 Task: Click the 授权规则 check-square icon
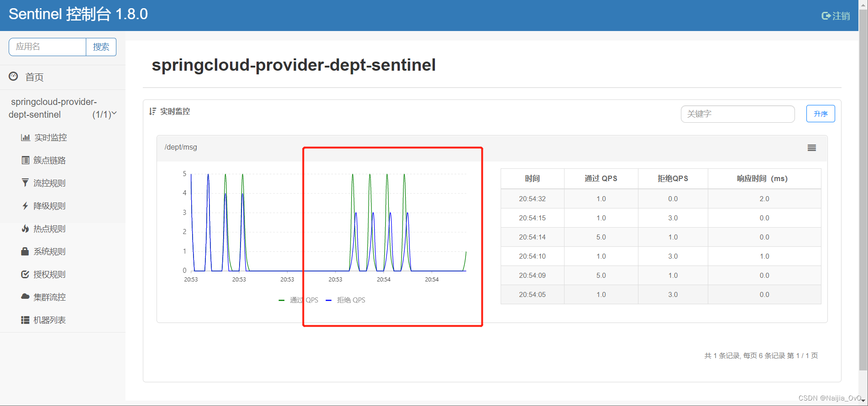coord(26,274)
